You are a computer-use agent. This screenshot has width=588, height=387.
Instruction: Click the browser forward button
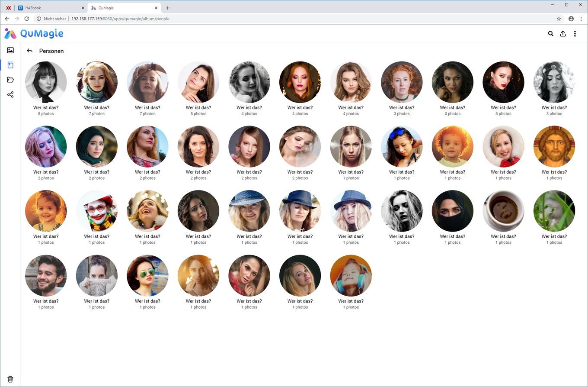(17, 19)
